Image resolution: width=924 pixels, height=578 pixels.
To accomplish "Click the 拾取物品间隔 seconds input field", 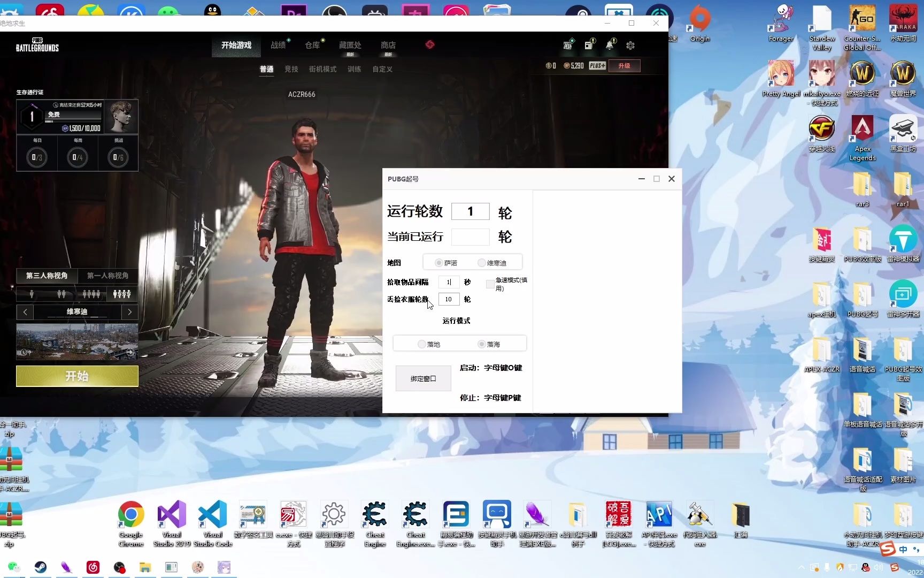I will pos(449,282).
